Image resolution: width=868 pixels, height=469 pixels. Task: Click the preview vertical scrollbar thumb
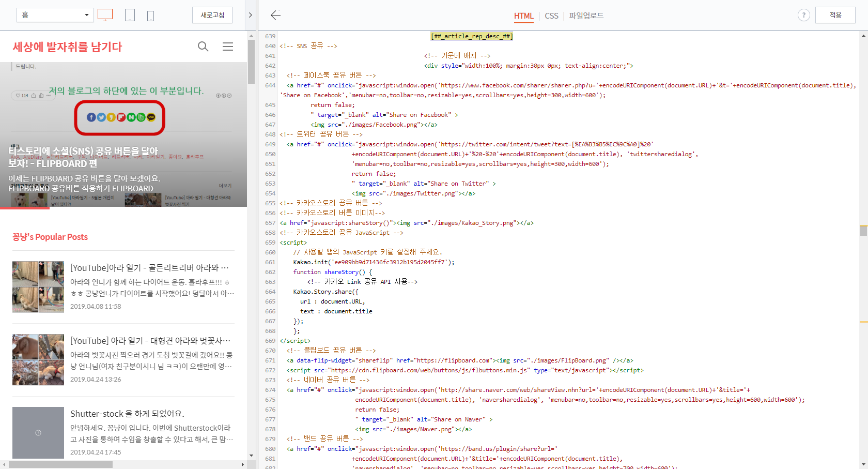(251, 62)
